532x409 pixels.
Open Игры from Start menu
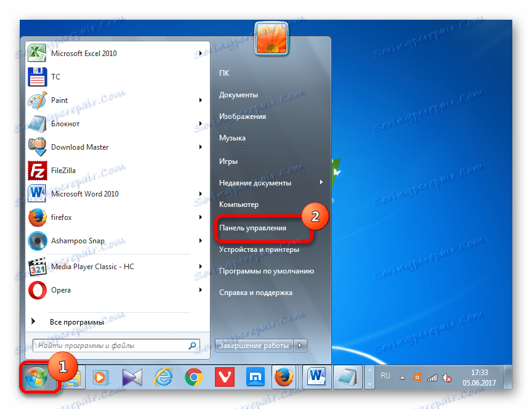tap(228, 161)
